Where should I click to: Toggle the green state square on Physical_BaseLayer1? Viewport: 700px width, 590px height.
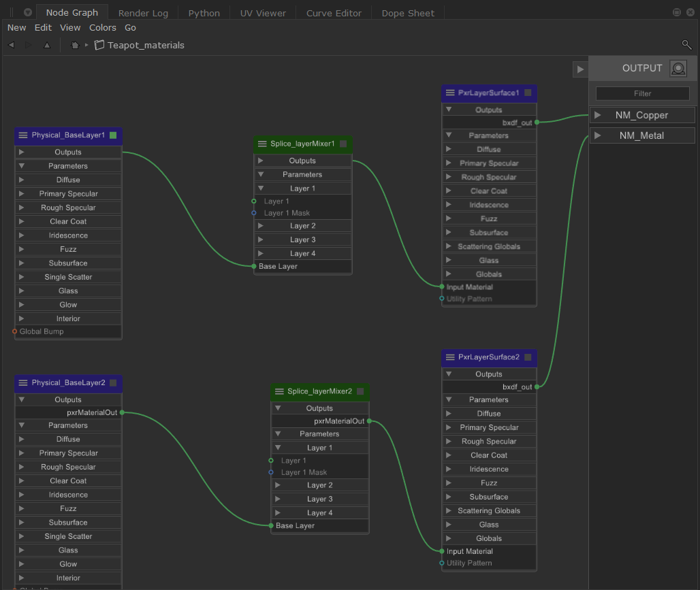pos(113,135)
